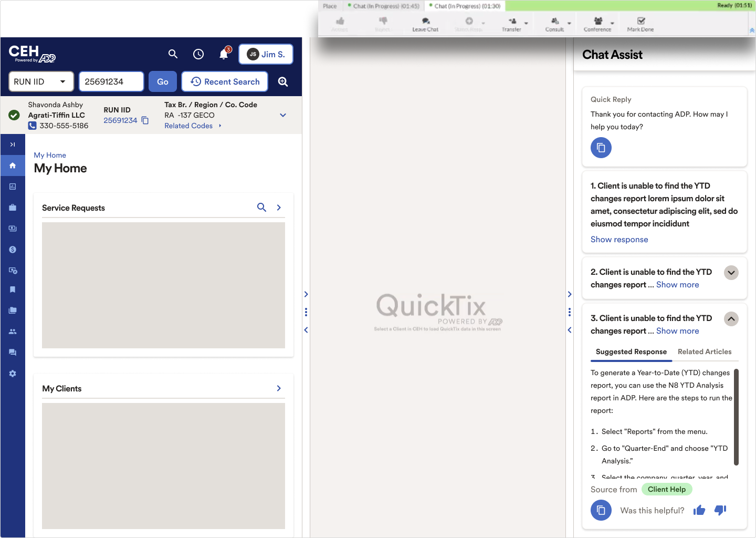
Task: Open advanced search zoom icon
Action: coord(283,82)
